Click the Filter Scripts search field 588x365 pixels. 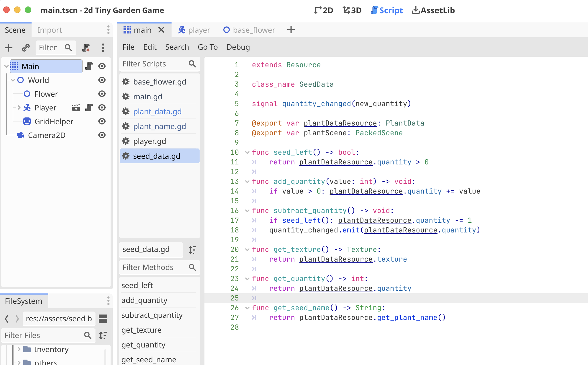154,64
